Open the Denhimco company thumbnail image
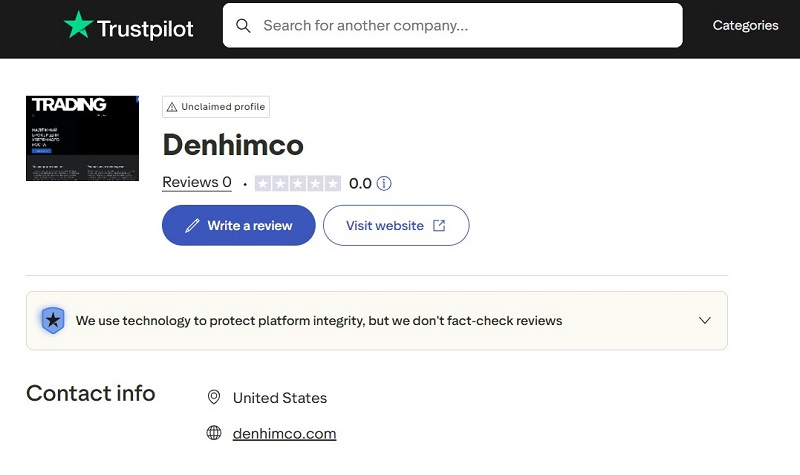Viewport: 800px width, 475px height. point(82,138)
